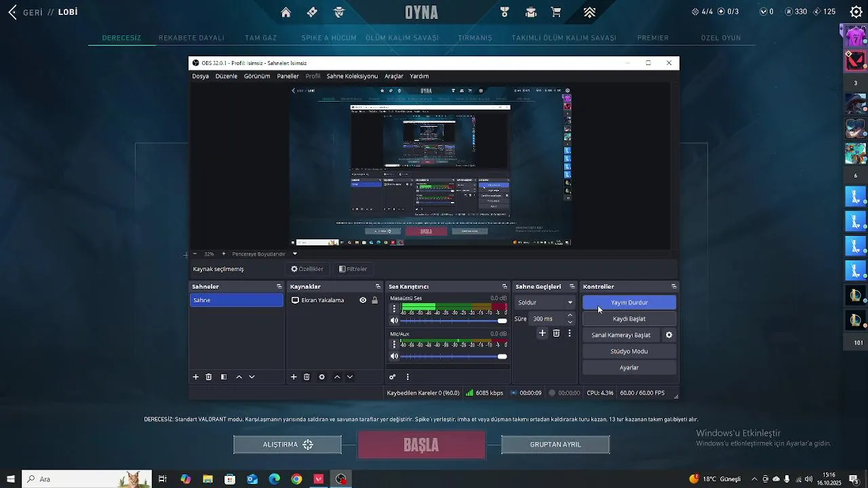The image size is (868, 488).
Task: Open Chrome from Windows taskbar
Action: coord(296,479)
